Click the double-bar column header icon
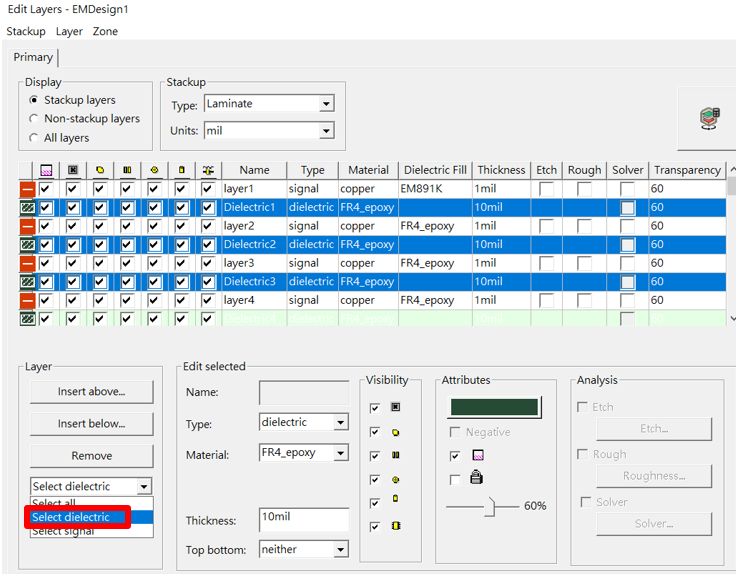The width and height of the screenshot is (736, 574). click(x=127, y=170)
